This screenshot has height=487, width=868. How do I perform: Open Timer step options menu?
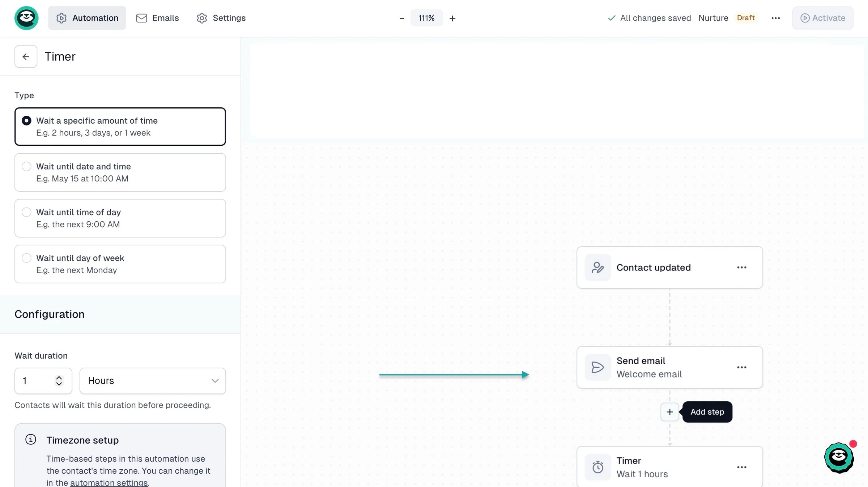741,467
